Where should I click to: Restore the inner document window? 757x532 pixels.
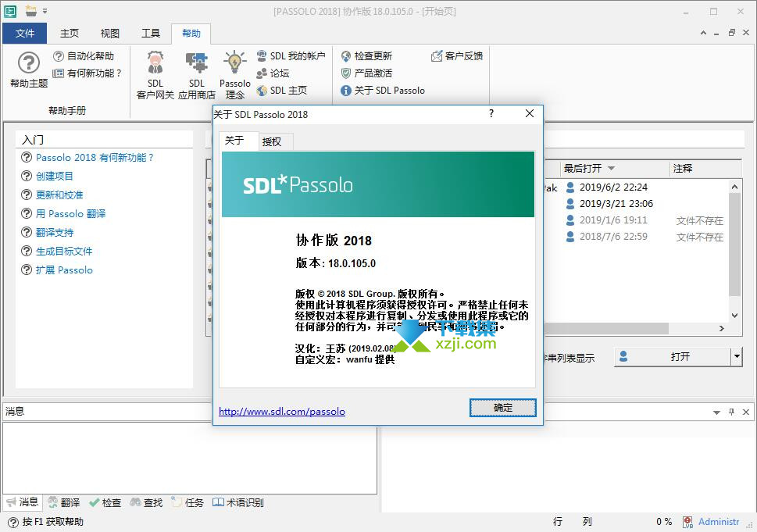point(732,33)
